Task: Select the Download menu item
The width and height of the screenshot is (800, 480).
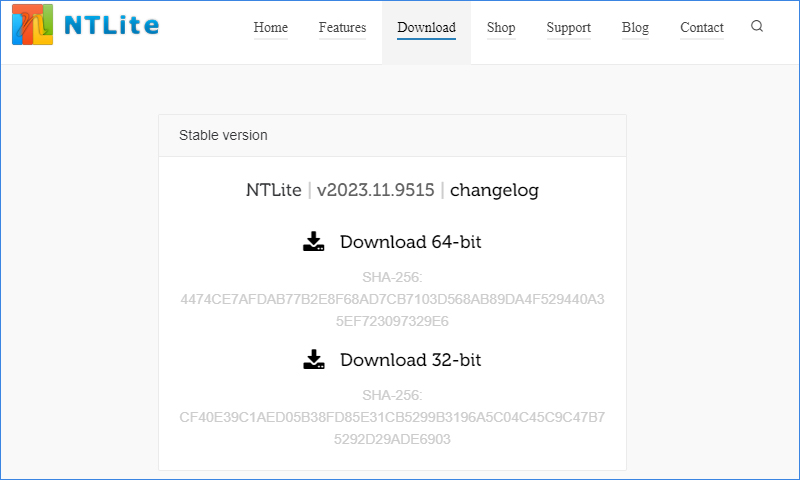Action: (x=427, y=28)
